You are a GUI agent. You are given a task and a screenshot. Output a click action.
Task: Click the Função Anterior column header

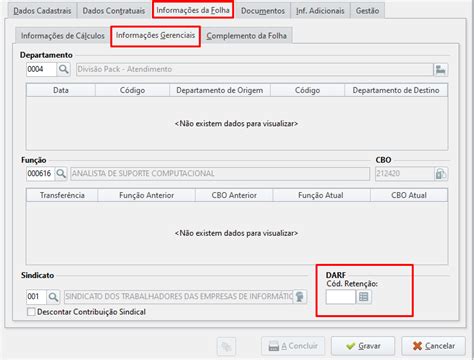[x=147, y=195]
